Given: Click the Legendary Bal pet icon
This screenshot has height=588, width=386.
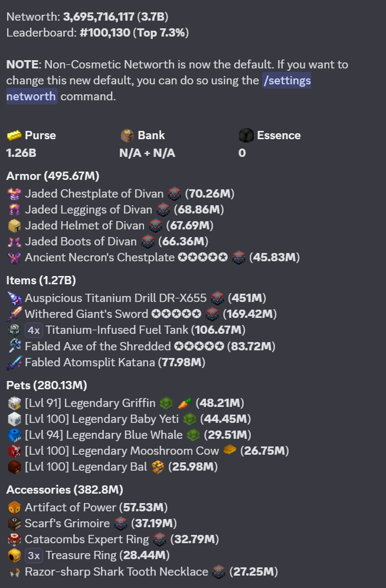Looking at the screenshot, I should (14, 467).
